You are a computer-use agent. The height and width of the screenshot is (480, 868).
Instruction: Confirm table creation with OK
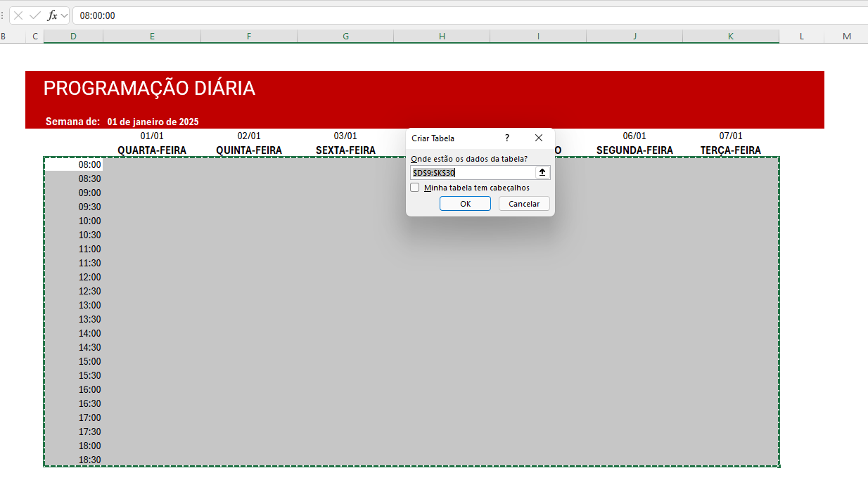(x=465, y=204)
